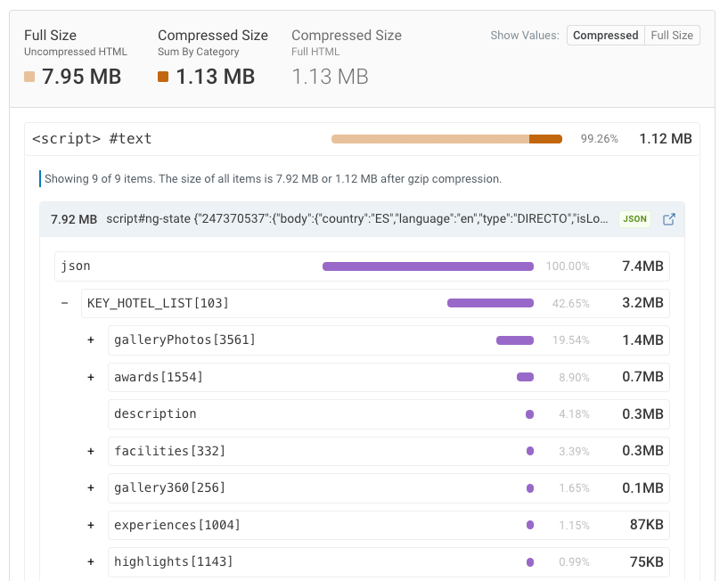Expand the gallery360[256] node
Viewport: 728px width, 581px height.
[90, 487]
